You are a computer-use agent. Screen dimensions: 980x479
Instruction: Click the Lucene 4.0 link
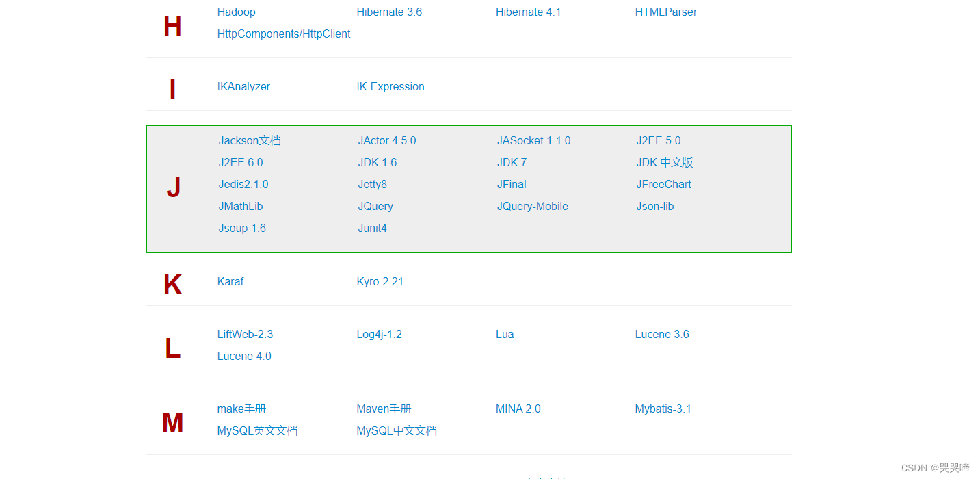pos(244,356)
